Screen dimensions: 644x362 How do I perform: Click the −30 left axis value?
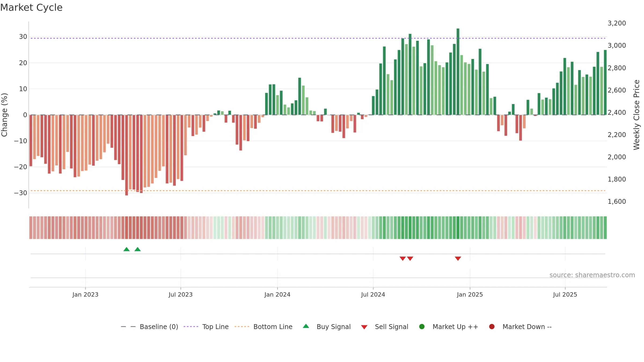pyautogui.click(x=21, y=193)
